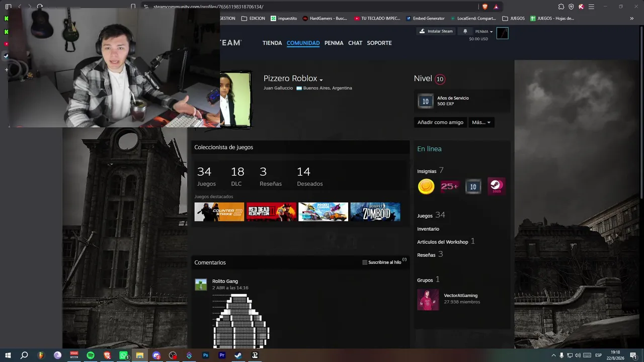Show hidden tray icons arrow
644x362 pixels.
553,355
